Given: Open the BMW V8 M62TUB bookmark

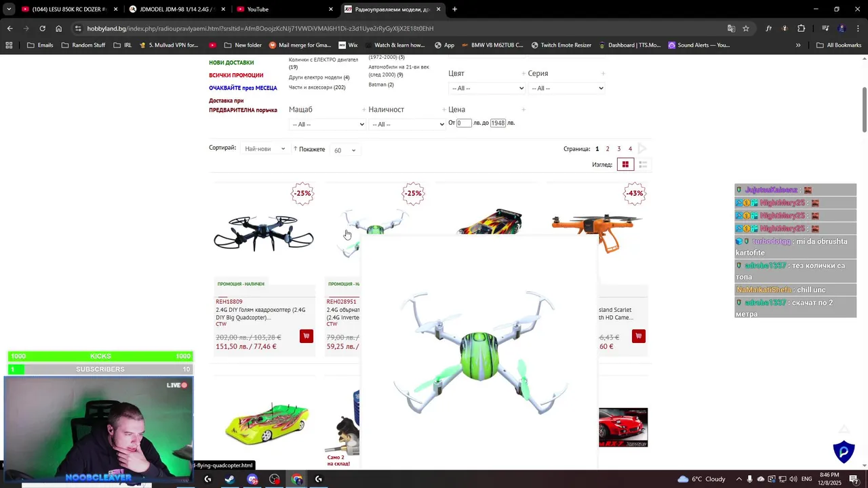Looking at the screenshot, I should click(492, 45).
